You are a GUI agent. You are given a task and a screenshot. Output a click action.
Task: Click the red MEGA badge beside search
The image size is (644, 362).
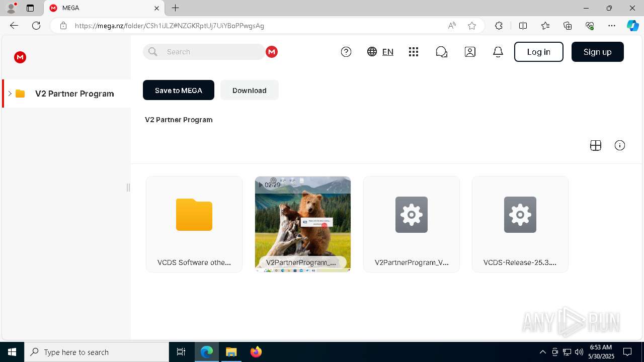point(272,52)
